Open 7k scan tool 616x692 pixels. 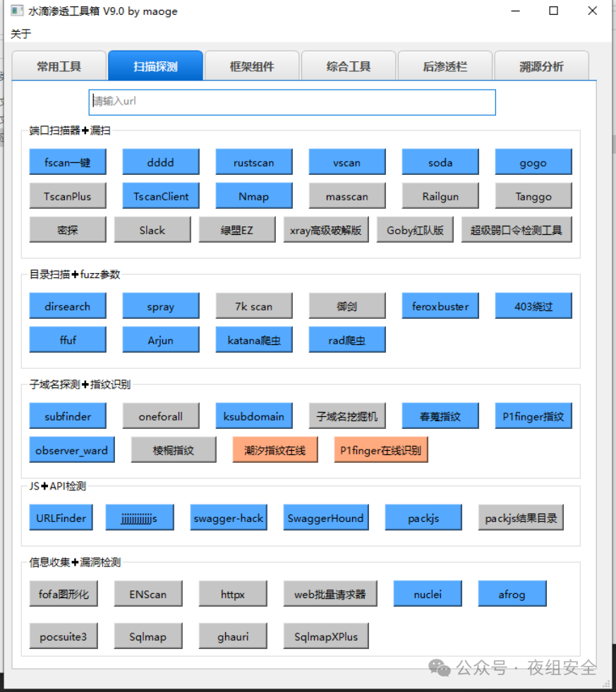254,306
